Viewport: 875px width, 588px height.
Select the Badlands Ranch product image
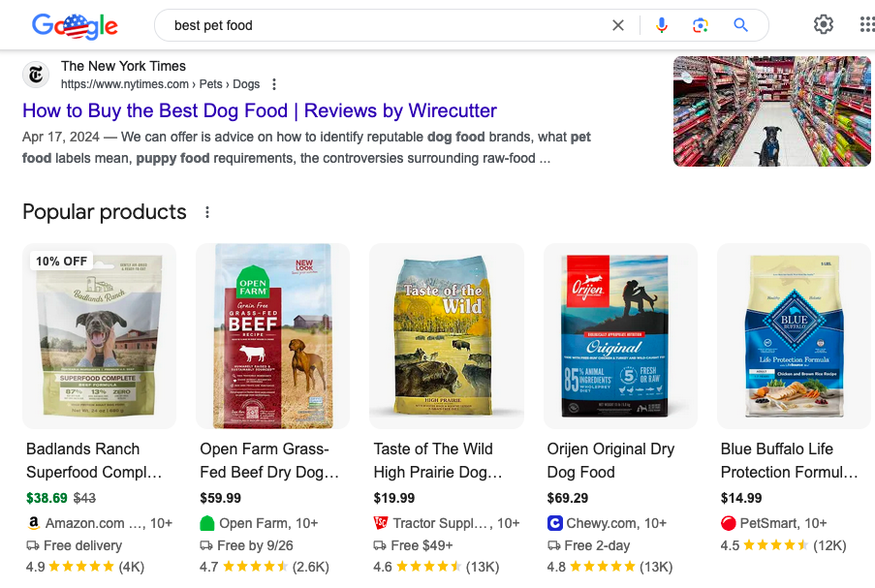[x=99, y=336]
